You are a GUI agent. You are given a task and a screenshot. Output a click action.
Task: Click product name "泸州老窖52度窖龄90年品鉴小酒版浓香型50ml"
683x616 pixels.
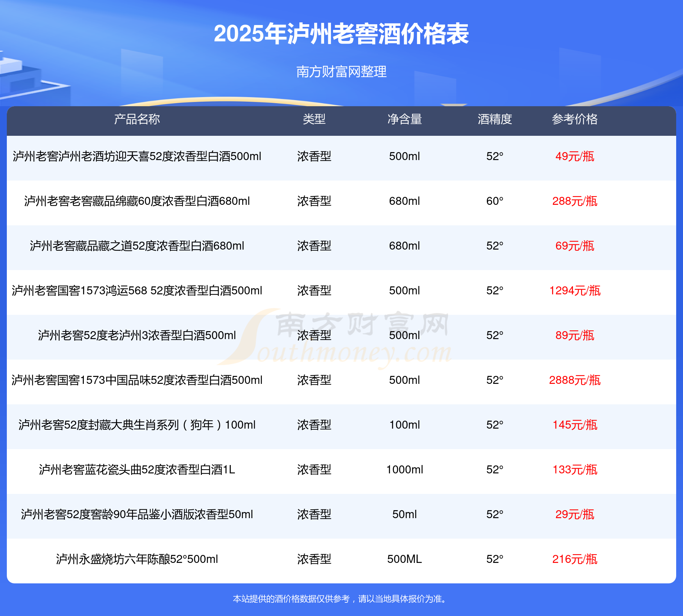pos(137,514)
